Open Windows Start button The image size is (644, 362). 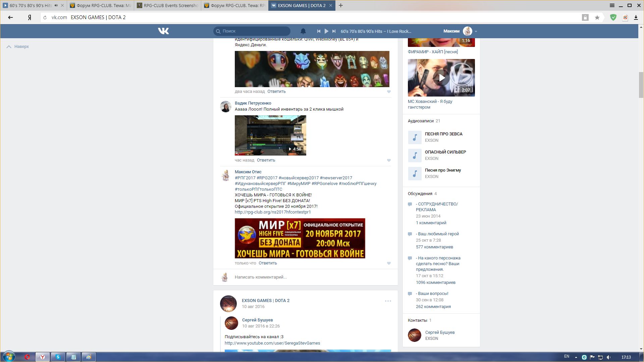pos(9,357)
